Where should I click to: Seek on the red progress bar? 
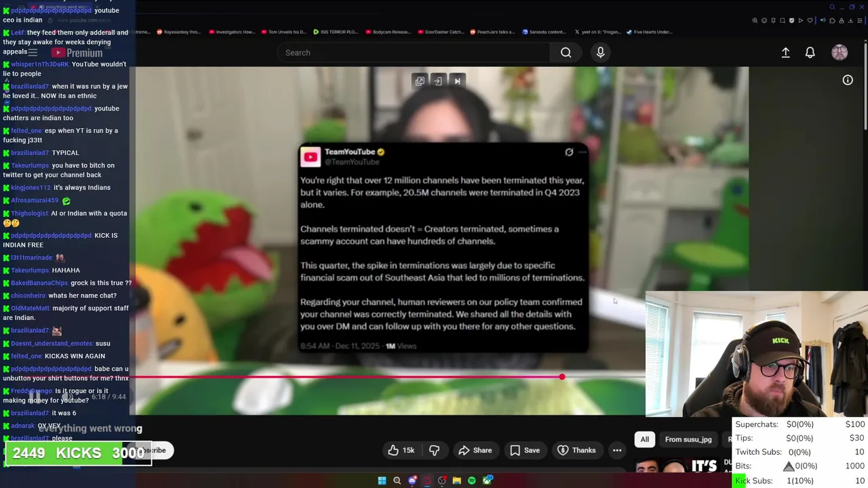pos(346,376)
